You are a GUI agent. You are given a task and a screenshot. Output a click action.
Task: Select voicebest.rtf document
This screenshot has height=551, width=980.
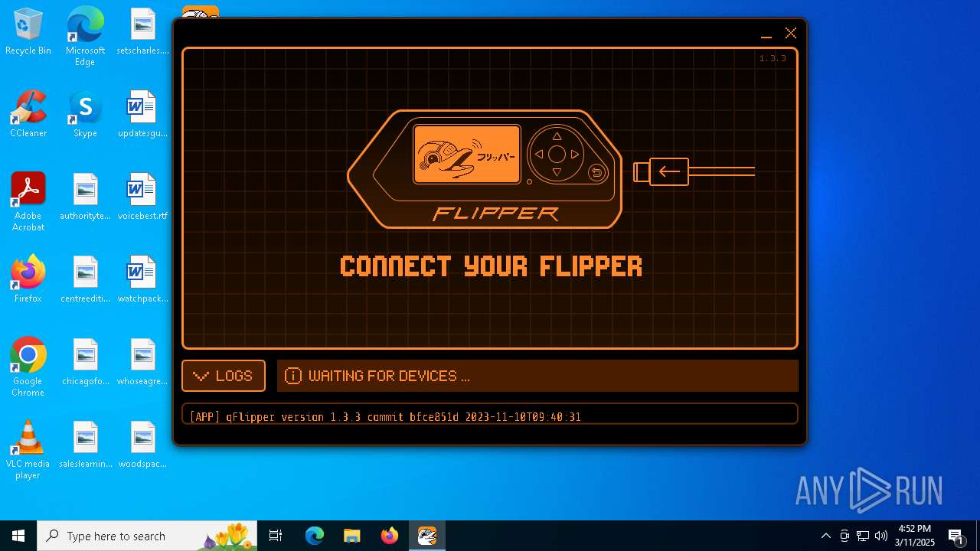pyautogui.click(x=142, y=197)
